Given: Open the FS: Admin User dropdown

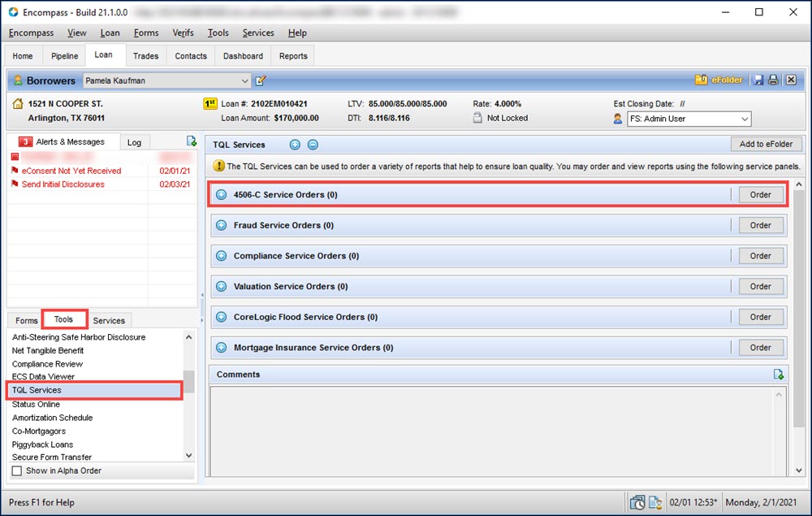Looking at the screenshot, I should click(745, 119).
